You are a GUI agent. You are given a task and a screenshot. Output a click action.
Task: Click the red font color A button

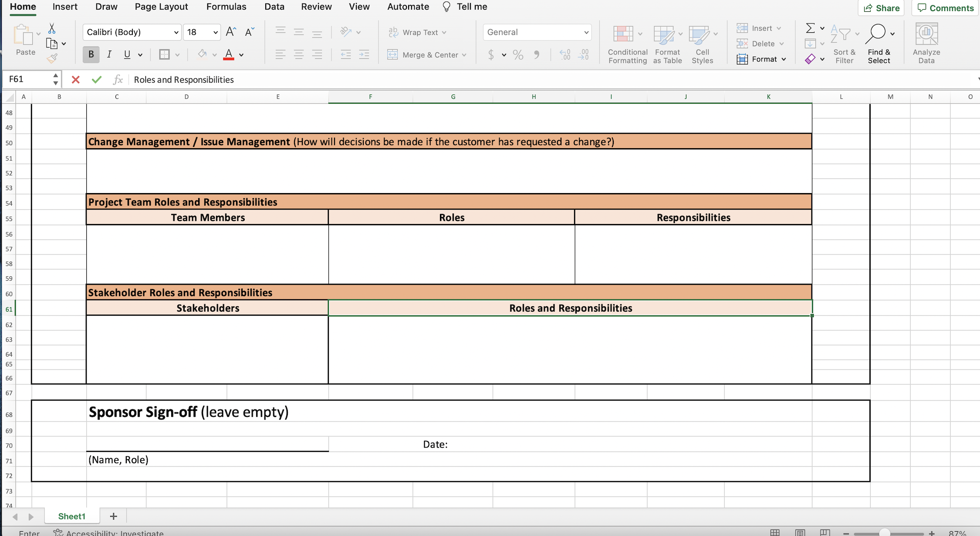[229, 54]
